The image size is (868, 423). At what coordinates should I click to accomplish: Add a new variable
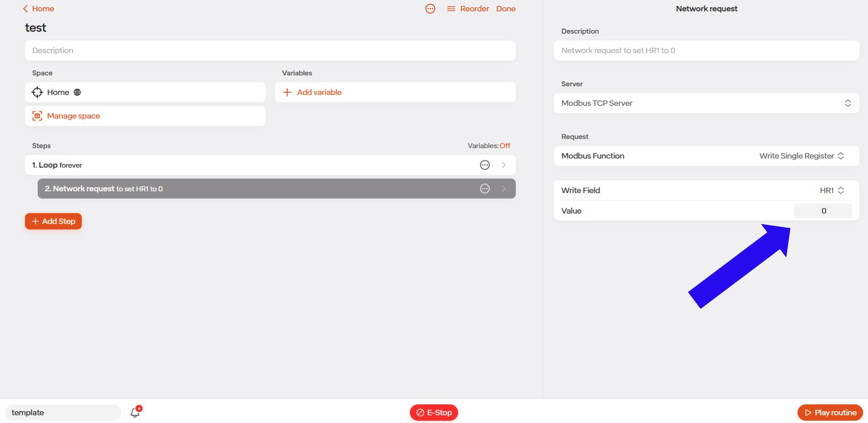pyautogui.click(x=395, y=92)
